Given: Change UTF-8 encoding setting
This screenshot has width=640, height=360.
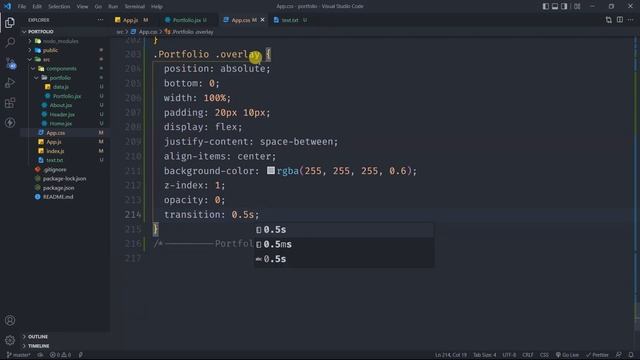Looking at the screenshot, I should coord(509,355).
